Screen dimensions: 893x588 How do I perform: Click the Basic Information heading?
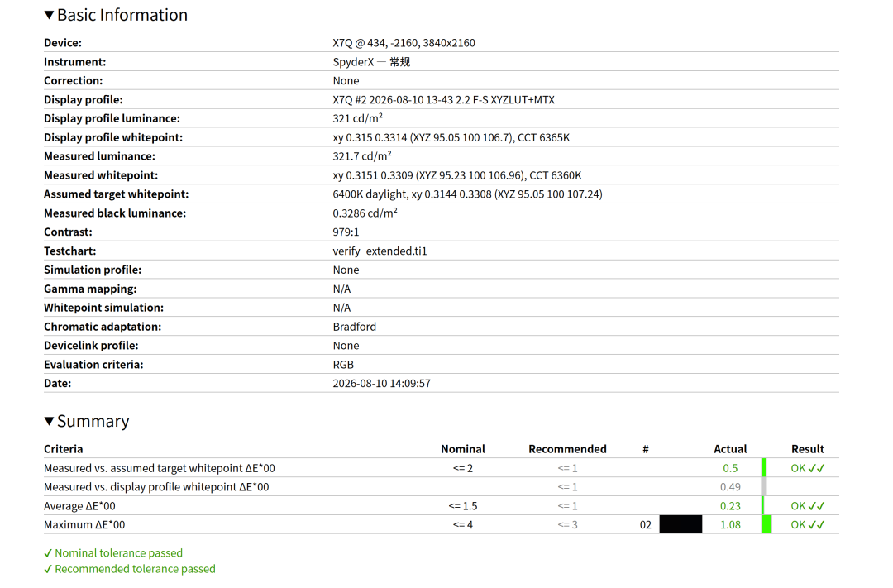(x=122, y=15)
